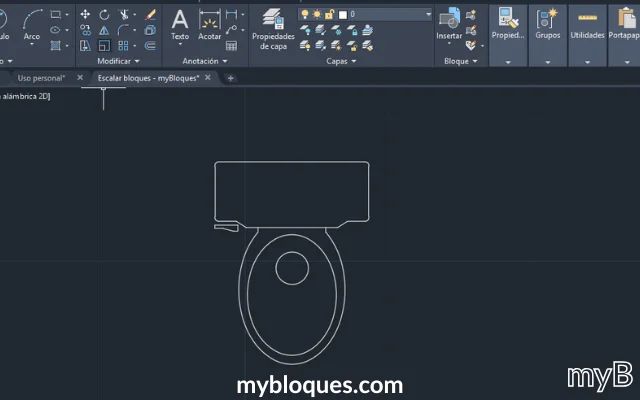Toggle layer on/off lightbulb icon

(304, 15)
